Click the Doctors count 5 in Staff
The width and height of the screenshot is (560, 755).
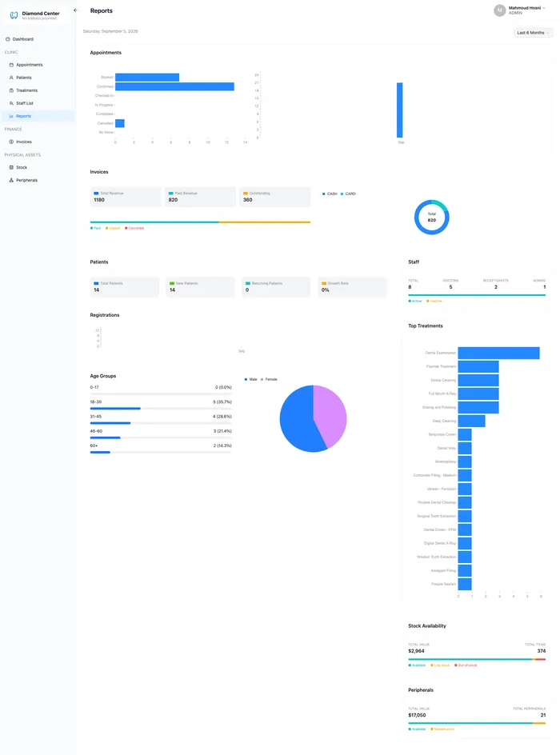click(x=450, y=287)
